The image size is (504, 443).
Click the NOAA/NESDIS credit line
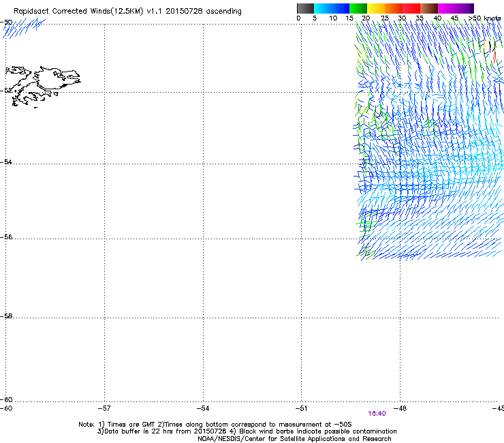294,439
